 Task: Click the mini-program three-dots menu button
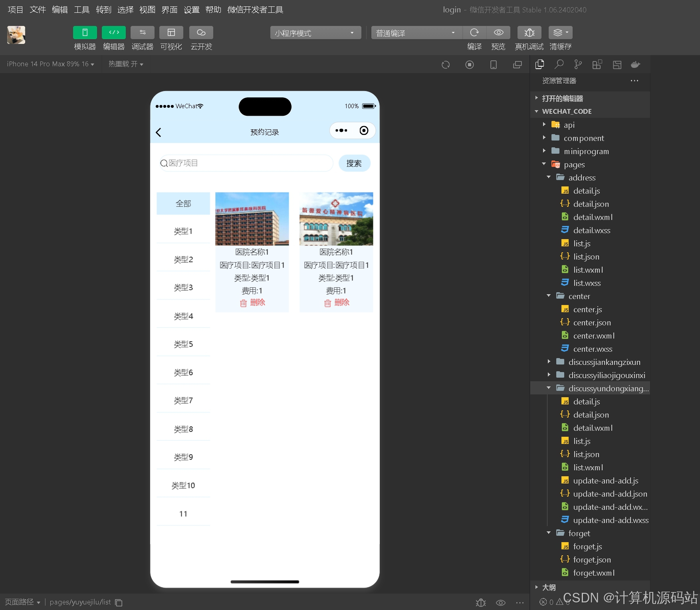(x=341, y=131)
